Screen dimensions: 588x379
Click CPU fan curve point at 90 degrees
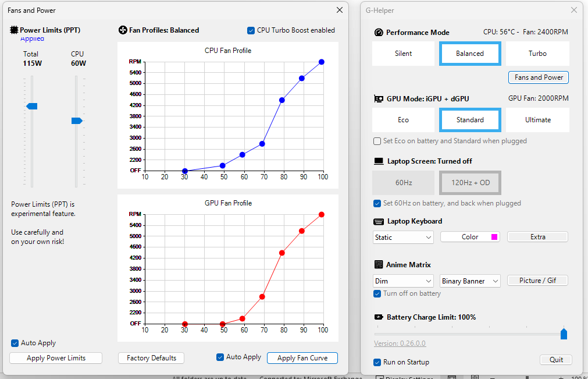tap(302, 79)
